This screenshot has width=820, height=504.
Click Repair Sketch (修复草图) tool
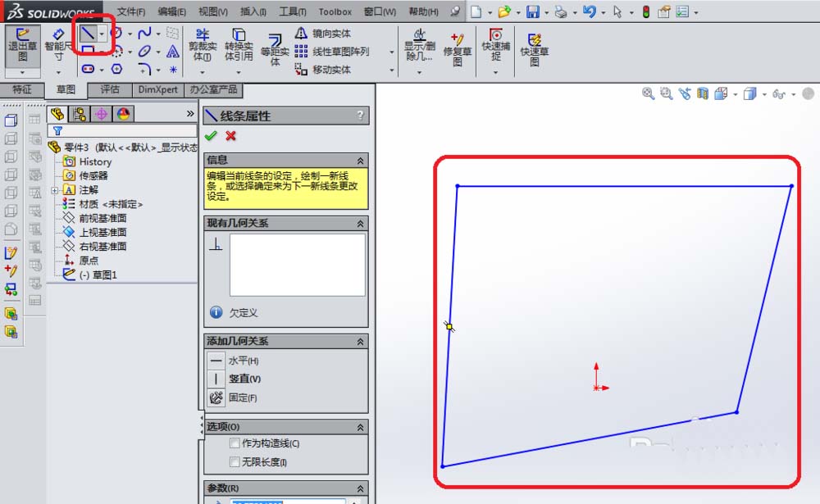point(457,50)
